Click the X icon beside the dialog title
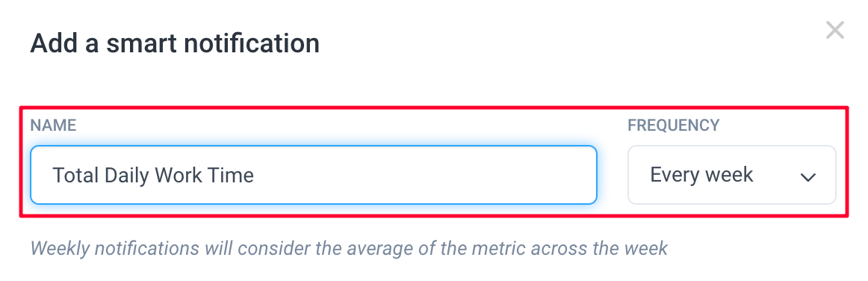 (835, 31)
